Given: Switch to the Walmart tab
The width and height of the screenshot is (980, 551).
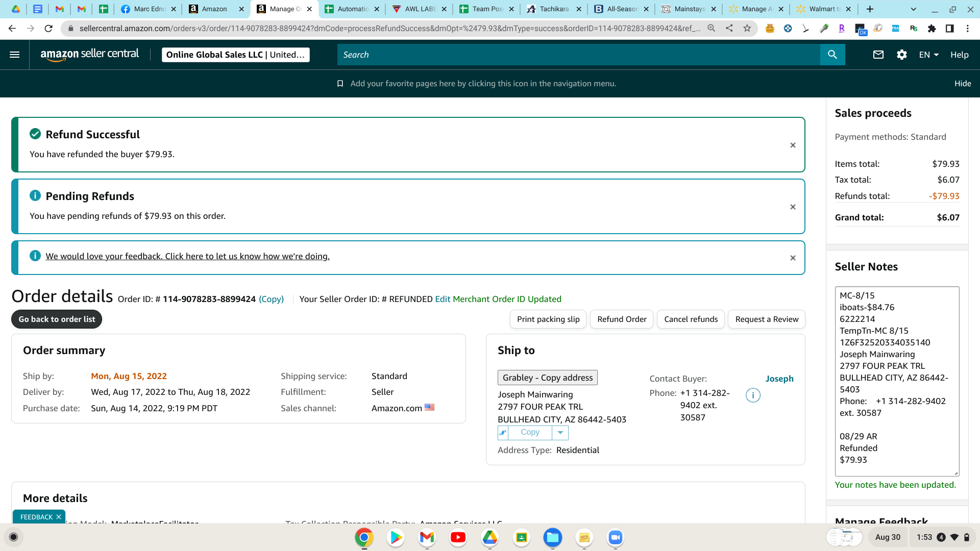Looking at the screenshot, I should [823, 9].
